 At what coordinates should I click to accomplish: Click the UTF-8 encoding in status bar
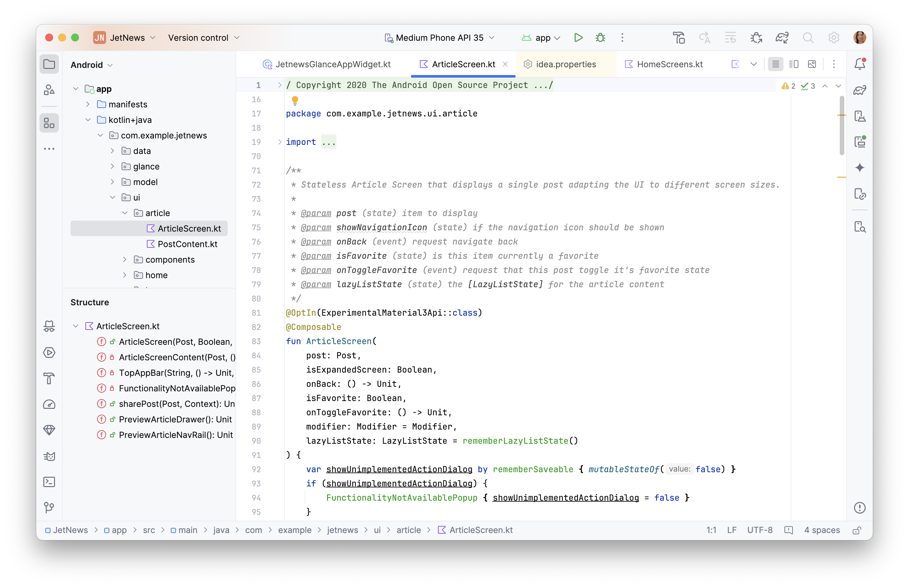coord(759,530)
